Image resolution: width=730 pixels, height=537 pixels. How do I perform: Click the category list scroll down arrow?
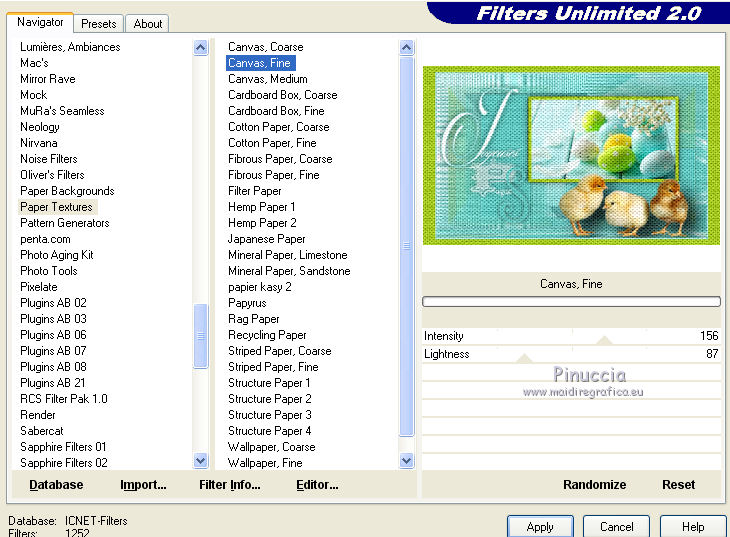point(201,461)
